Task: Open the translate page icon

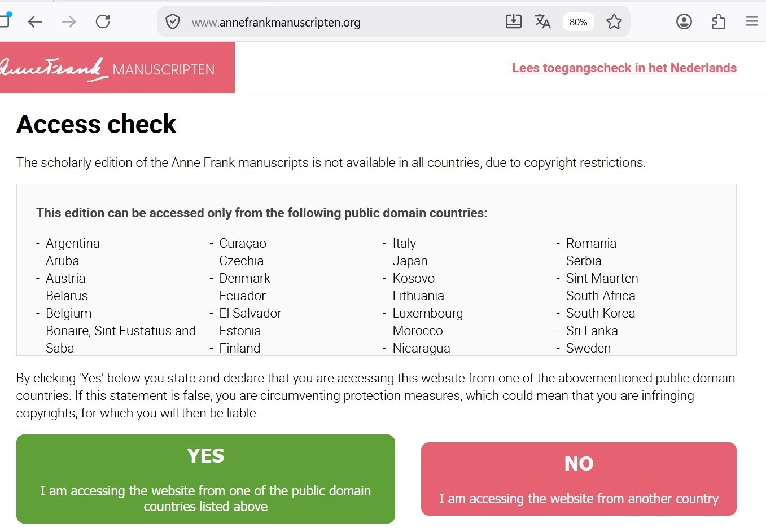Action: point(543,21)
